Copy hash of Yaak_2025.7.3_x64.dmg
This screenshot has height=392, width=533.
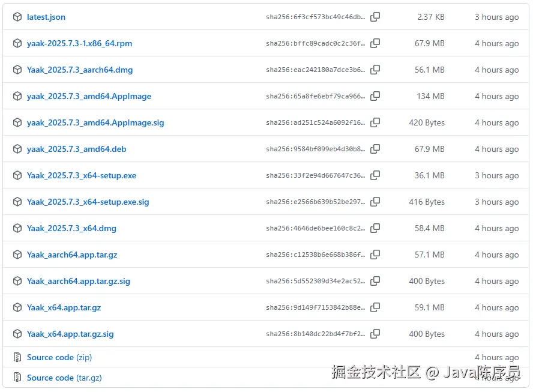coord(375,228)
